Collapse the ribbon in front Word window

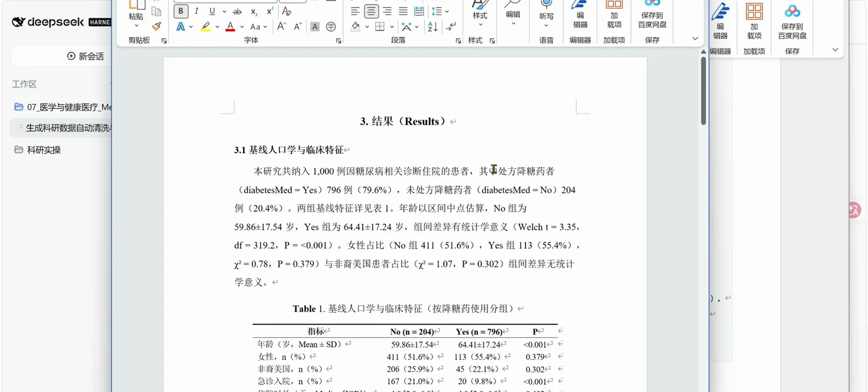pyautogui.click(x=695, y=39)
